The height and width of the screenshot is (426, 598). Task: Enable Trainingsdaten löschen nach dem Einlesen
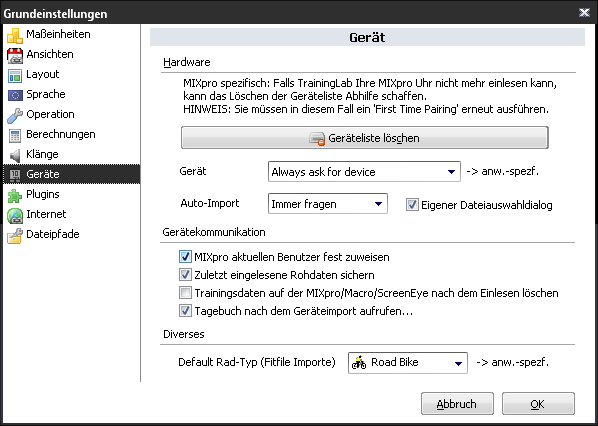tap(185, 293)
